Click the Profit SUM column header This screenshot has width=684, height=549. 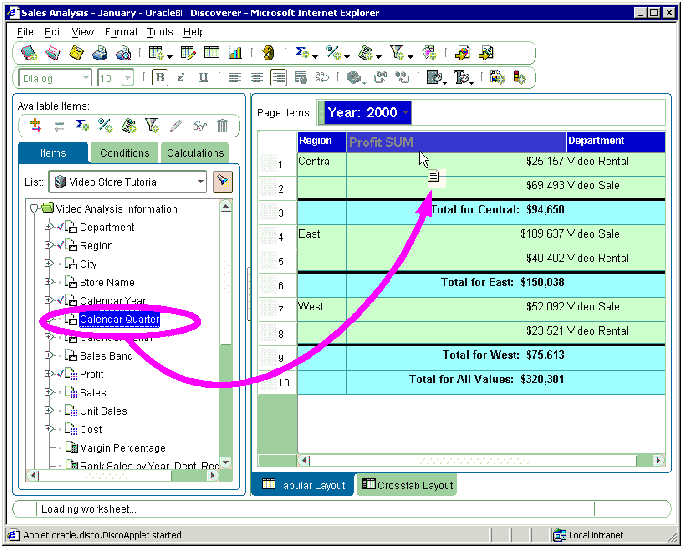click(x=456, y=142)
